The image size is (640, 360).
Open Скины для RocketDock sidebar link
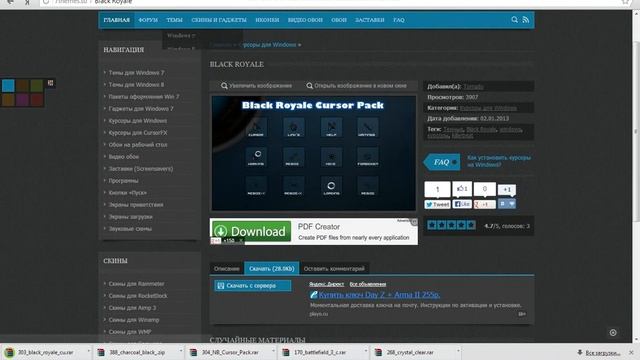[x=138, y=296]
